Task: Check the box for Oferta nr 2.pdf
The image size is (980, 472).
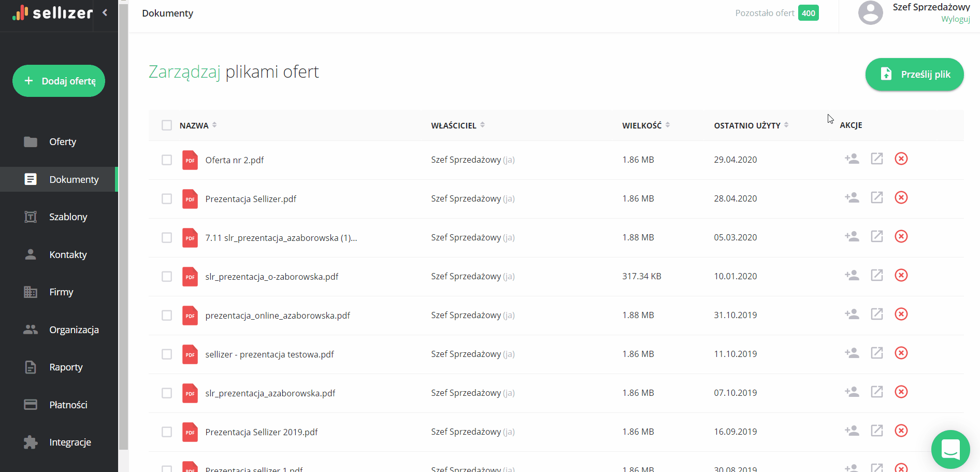Action: pos(167,160)
